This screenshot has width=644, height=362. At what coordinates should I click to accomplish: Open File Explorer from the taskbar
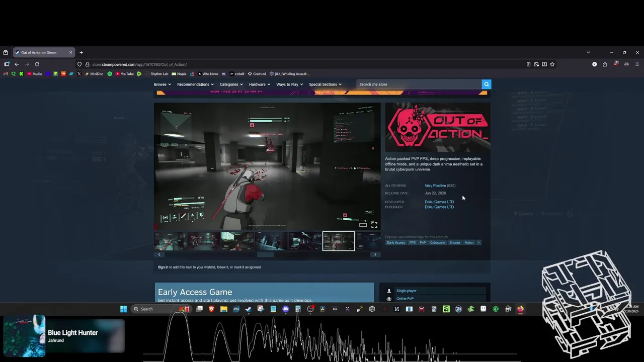[x=224, y=309]
